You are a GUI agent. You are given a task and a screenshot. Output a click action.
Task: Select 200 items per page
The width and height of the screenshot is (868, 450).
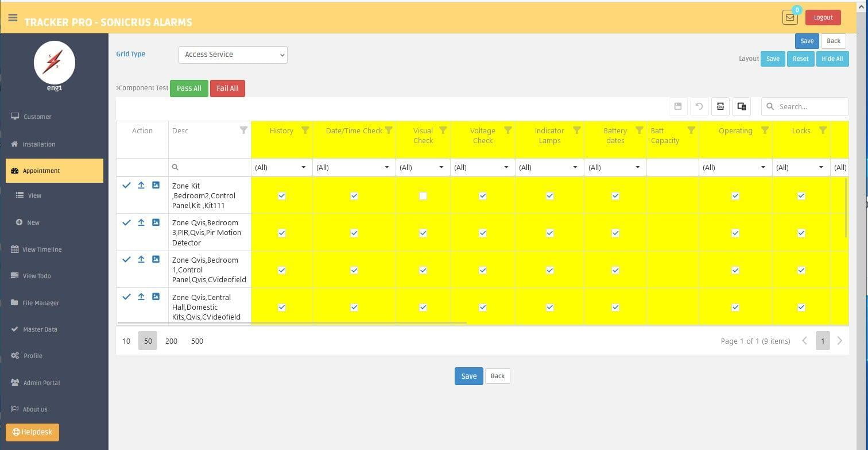click(171, 341)
